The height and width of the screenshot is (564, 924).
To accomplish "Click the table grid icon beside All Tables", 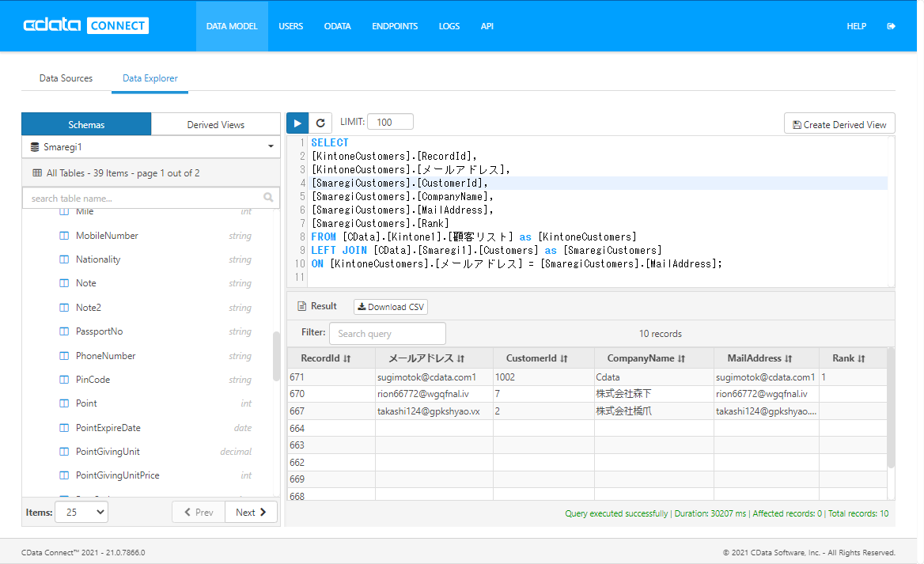I will [x=37, y=173].
